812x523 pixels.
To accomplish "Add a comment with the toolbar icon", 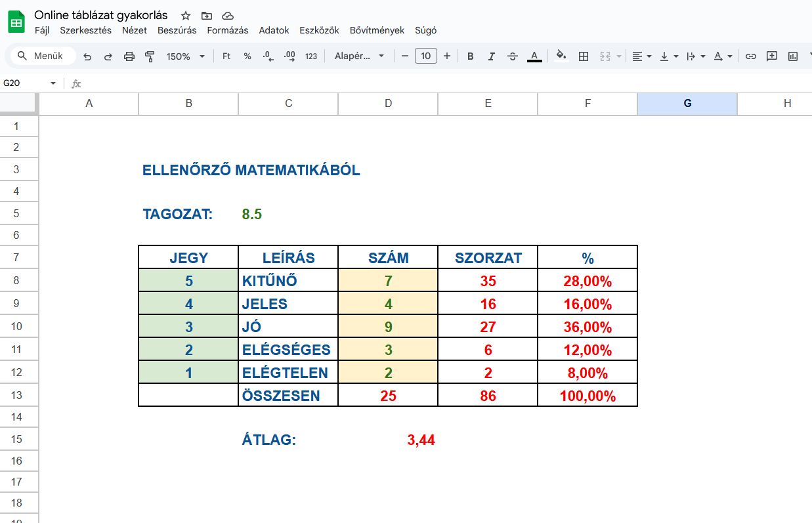I will (x=772, y=56).
